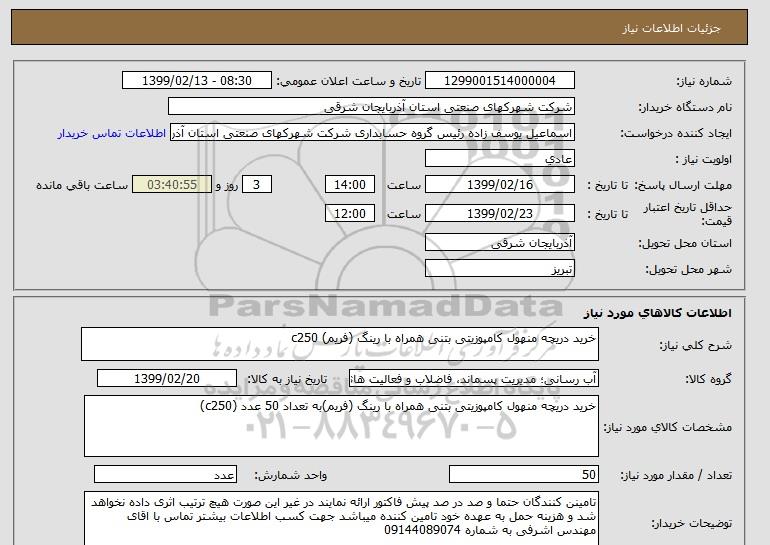Click the header title جزئیات اطلاعات نیاز

[672, 28]
